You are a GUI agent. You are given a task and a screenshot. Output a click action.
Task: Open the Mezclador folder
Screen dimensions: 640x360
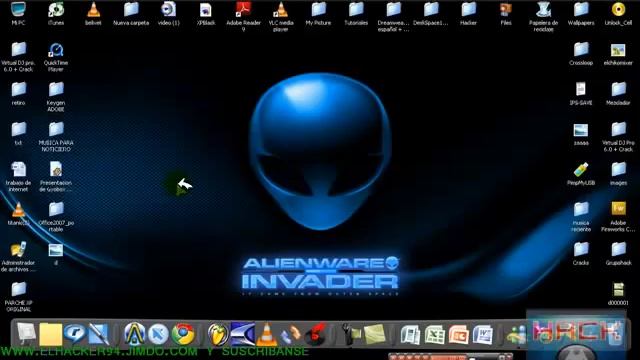pos(618,90)
